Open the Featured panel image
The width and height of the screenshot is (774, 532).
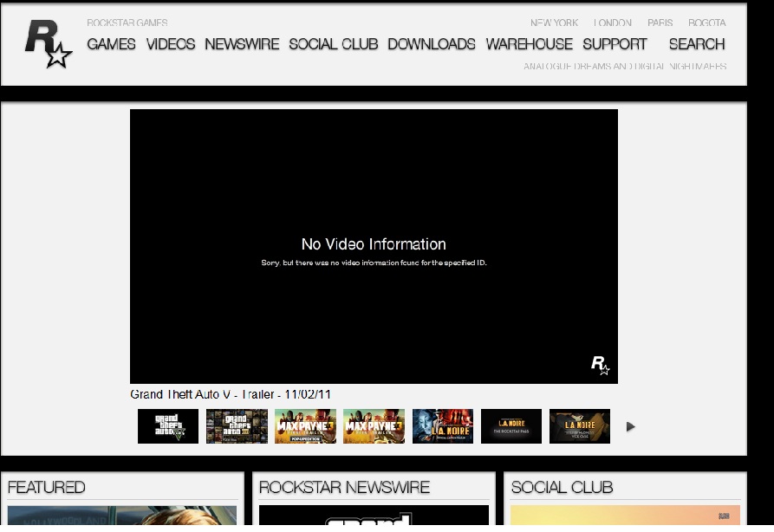coord(122,516)
